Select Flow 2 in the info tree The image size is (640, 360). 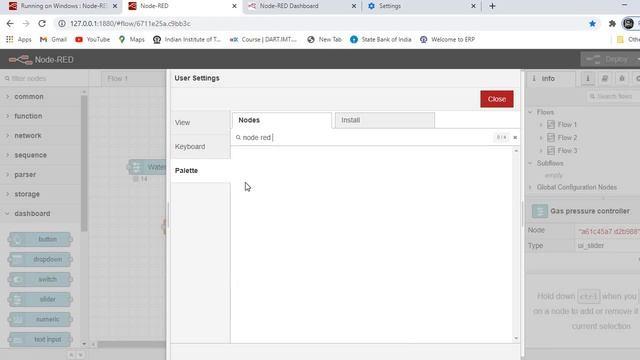[x=567, y=138]
